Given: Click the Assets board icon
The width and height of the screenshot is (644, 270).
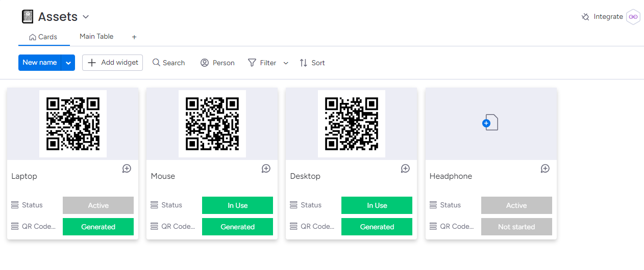Looking at the screenshot, I should 28,17.
